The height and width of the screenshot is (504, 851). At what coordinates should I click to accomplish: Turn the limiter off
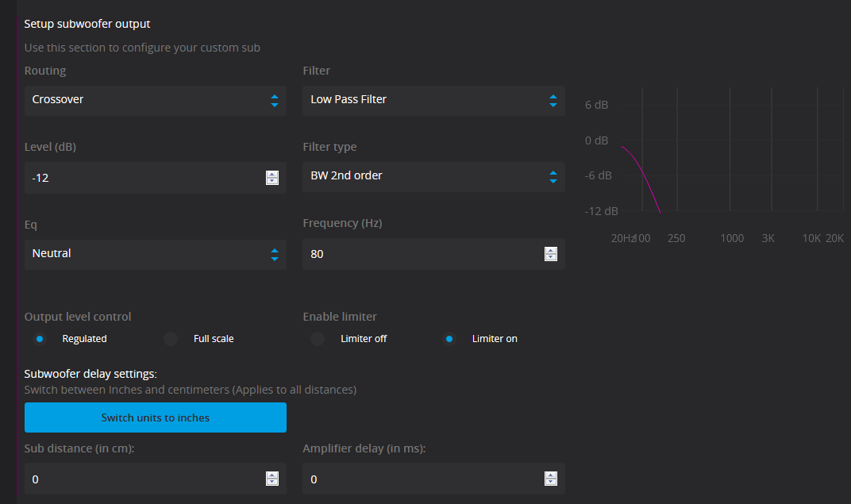click(x=318, y=339)
